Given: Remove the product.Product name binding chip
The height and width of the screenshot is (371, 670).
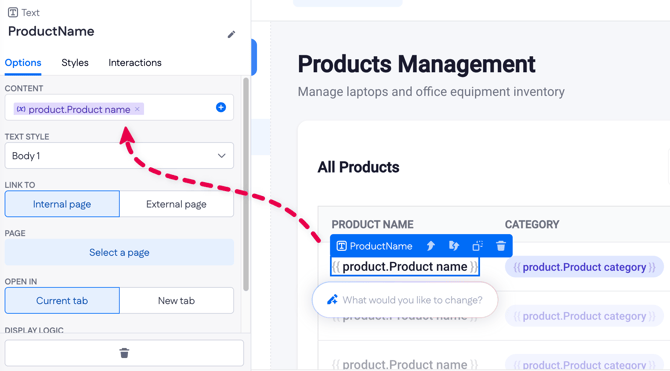Looking at the screenshot, I should tap(137, 109).
